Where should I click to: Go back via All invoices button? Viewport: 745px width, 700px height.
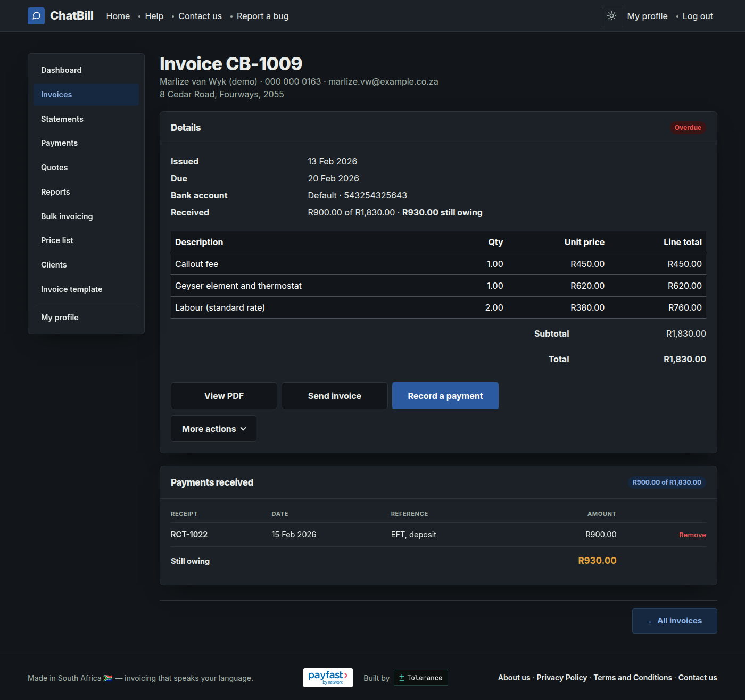pos(675,621)
